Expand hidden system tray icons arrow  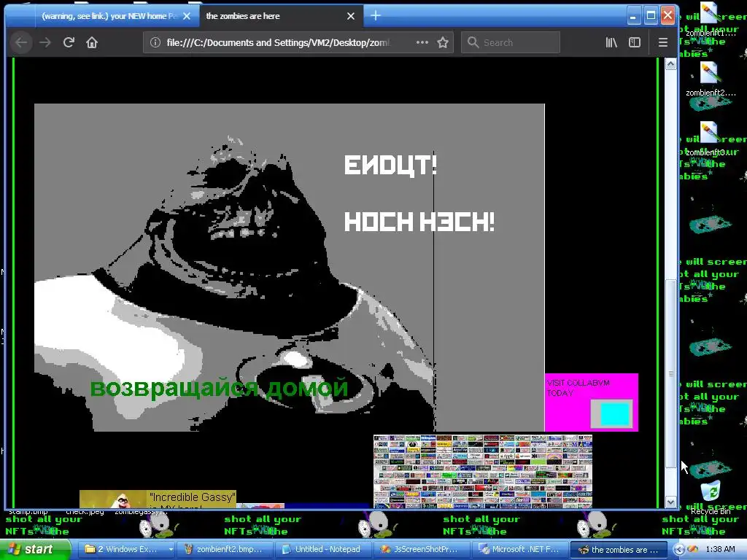click(679, 550)
